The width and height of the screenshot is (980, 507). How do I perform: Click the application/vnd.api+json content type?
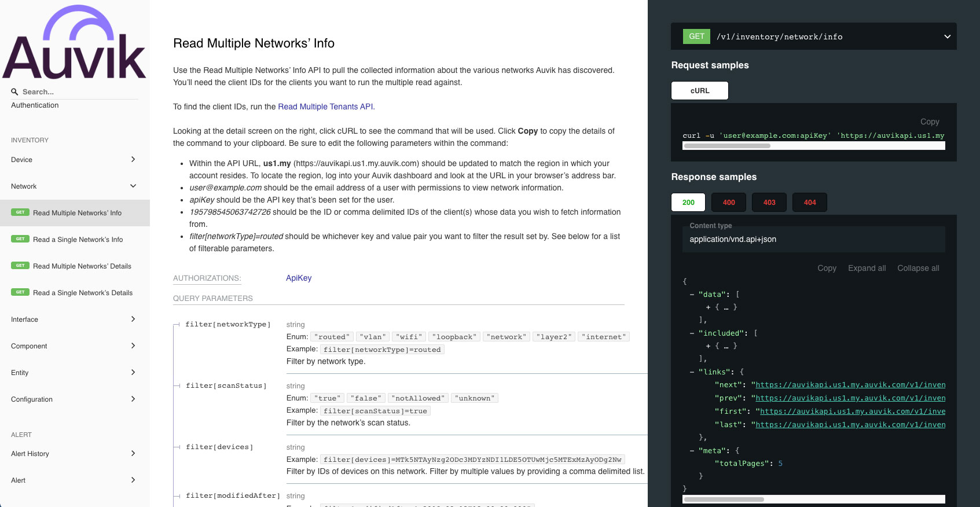coord(733,239)
